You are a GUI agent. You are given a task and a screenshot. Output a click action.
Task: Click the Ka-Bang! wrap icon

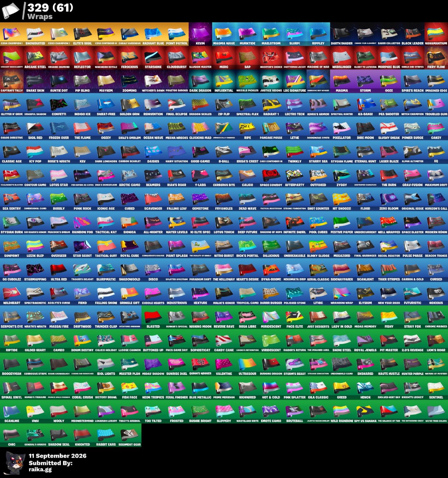tap(365, 105)
